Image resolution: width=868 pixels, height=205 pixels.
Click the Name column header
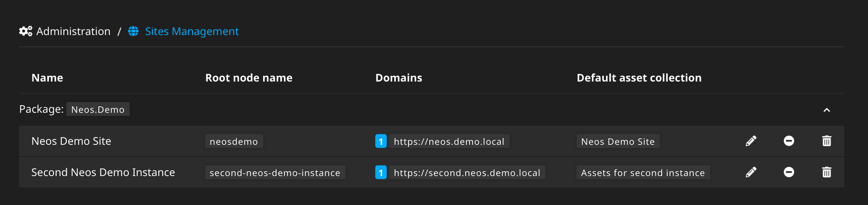coord(47,78)
